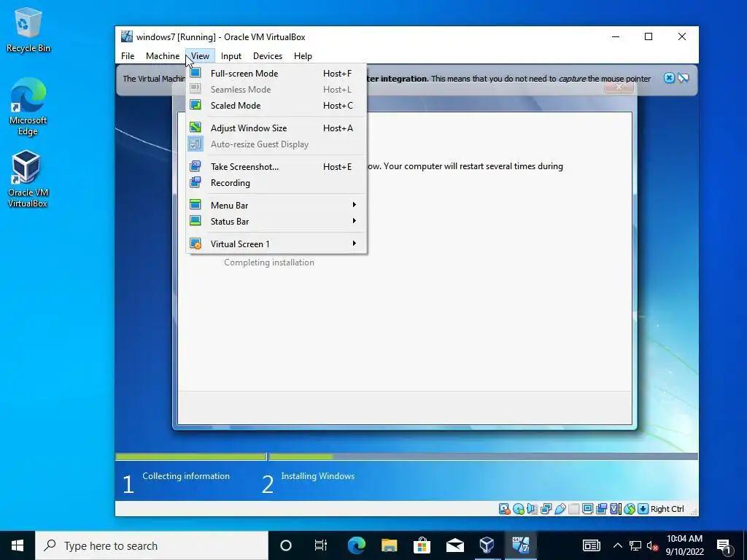Click the windows7 VM taskbar icon
The width and height of the screenshot is (747, 560).
coord(521,545)
